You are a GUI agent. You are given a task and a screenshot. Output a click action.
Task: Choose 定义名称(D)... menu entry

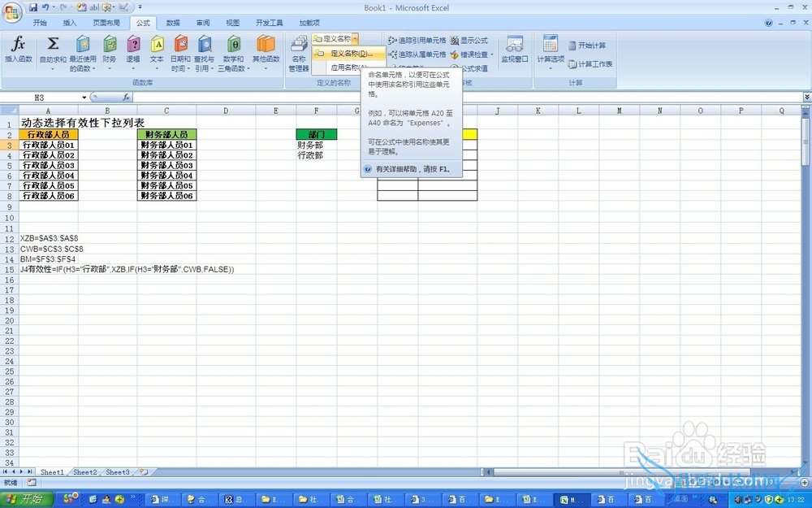pyautogui.click(x=349, y=54)
